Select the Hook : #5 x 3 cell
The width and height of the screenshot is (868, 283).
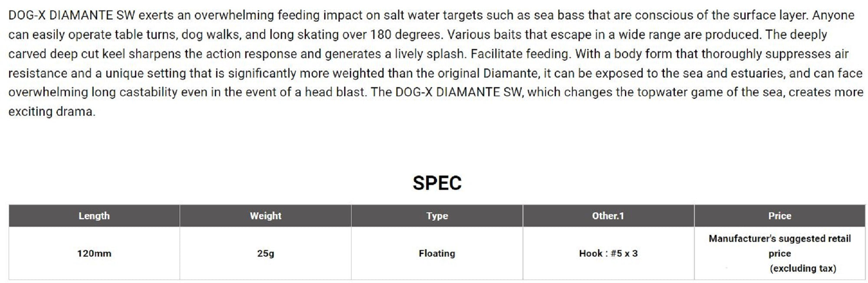[x=608, y=254]
